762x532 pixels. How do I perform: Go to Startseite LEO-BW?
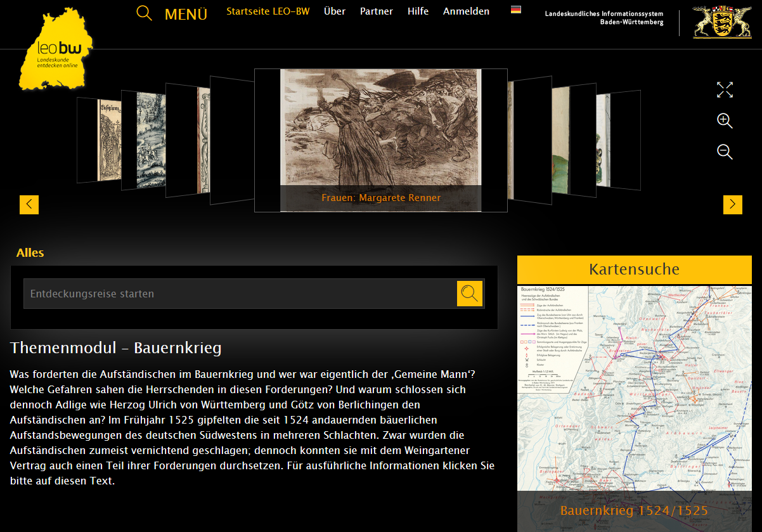[268, 11]
